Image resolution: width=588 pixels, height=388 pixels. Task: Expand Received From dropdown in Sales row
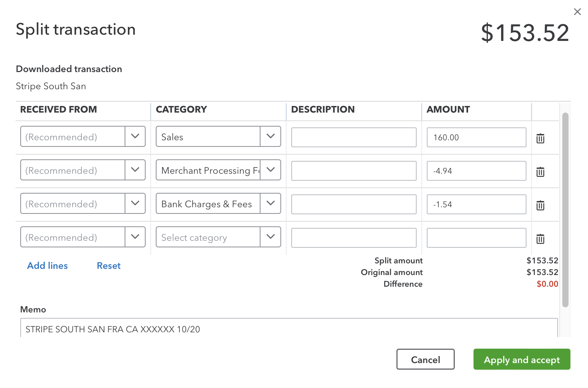pos(135,136)
